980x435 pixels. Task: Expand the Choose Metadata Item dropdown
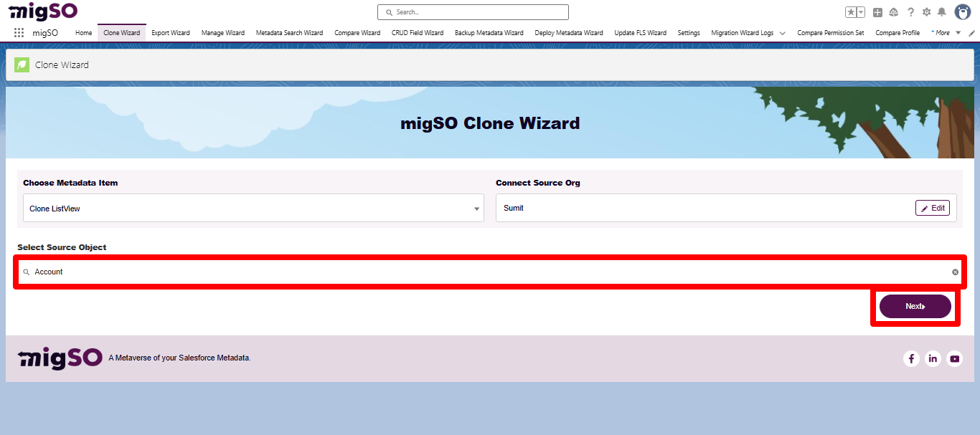tap(476, 208)
